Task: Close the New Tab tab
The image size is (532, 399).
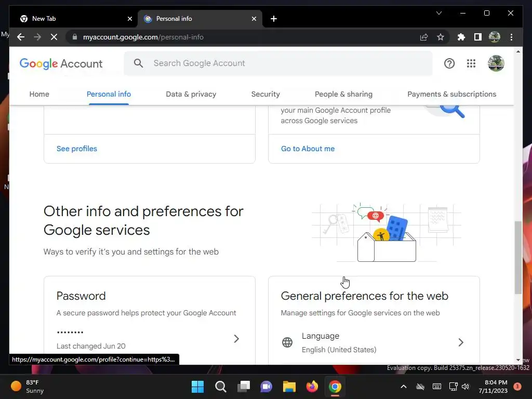Action: 129,19
